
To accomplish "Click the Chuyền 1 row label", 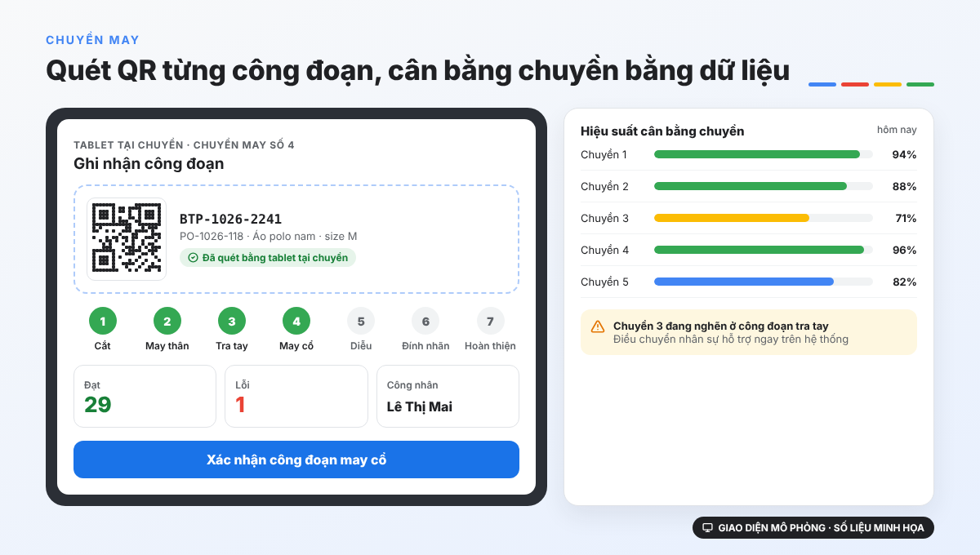I will coord(604,154).
